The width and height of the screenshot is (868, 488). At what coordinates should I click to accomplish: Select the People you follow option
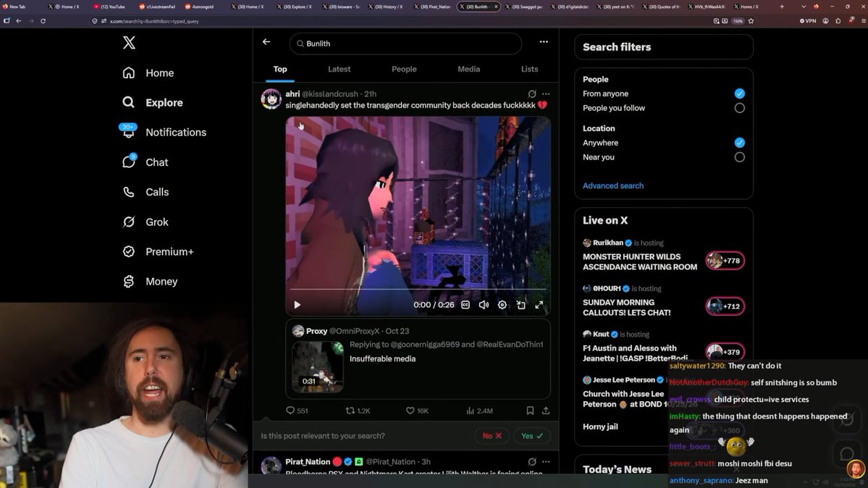click(740, 108)
